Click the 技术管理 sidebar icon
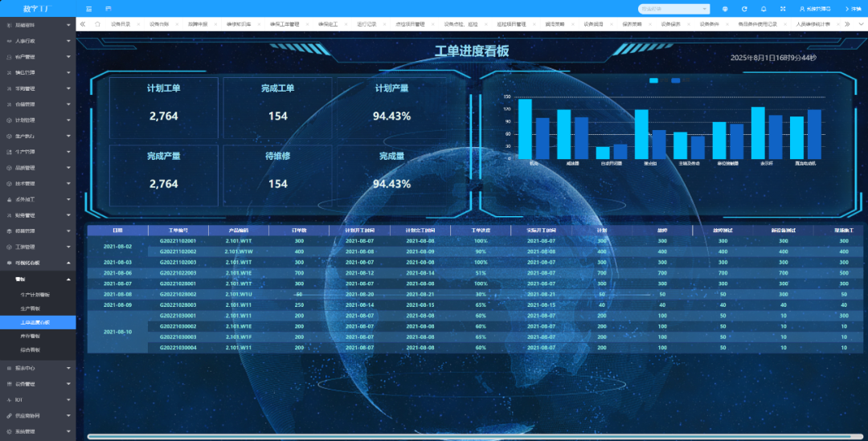868x441 pixels. tap(9, 184)
